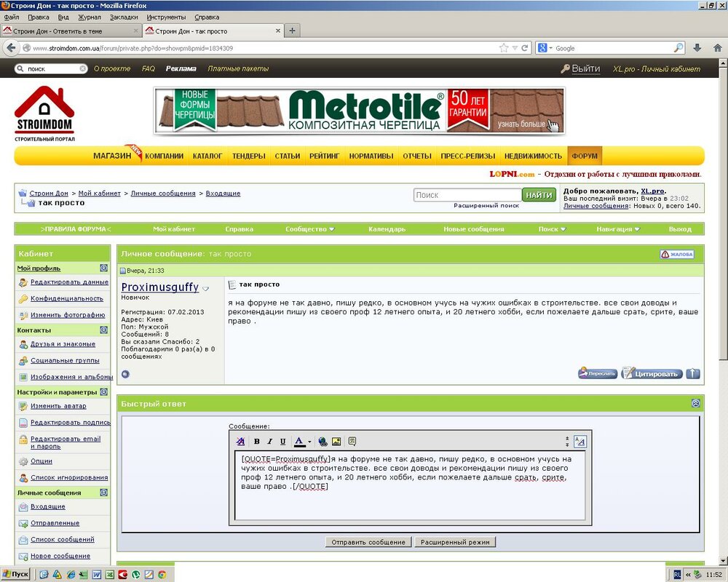The width and height of the screenshot is (728, 582).
Task: Open the Сообщество dropdown menu
Action: tap(309, 229)
